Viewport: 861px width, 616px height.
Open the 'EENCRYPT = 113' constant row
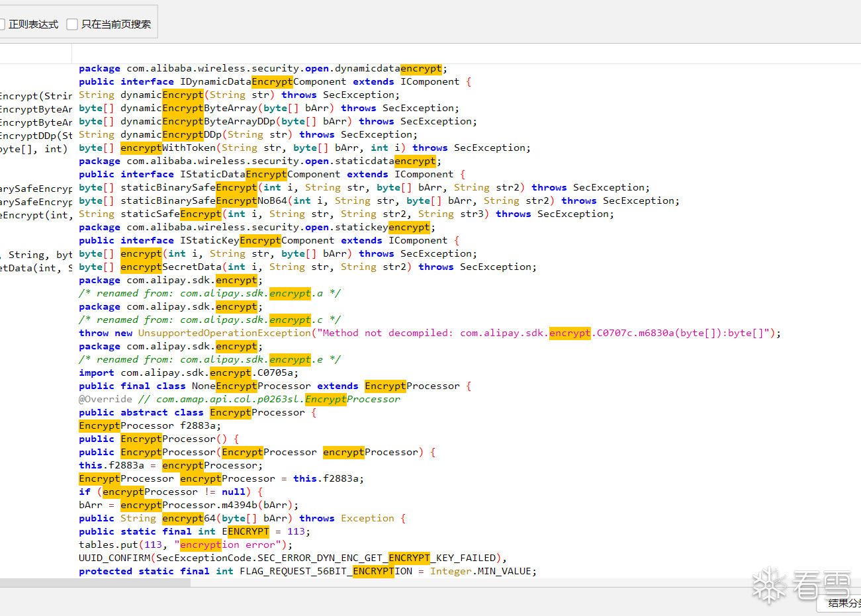pyautogui.click(x=195, y=532)
